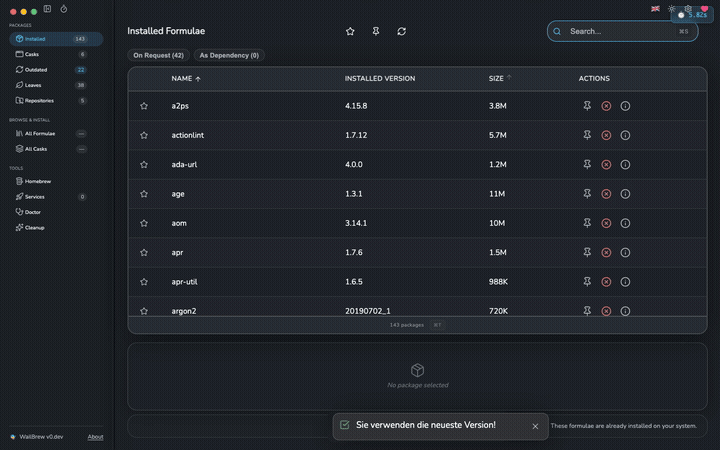Click INSTALLED VERSION column header
Image resolution: width=720 pixels, height=450 pixels.
pyautogui.click(x=380, y=79)
